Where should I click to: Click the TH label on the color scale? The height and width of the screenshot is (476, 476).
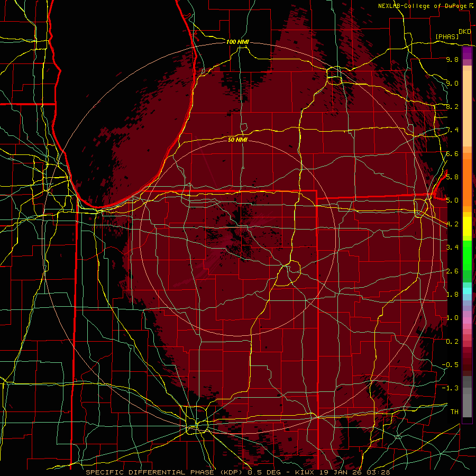454,411
